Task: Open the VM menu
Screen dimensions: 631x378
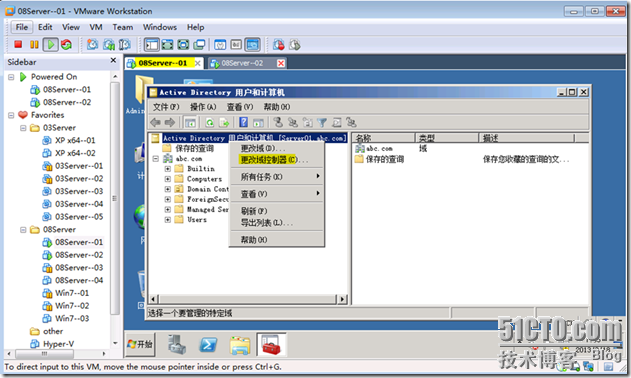Action: (96, 27)
